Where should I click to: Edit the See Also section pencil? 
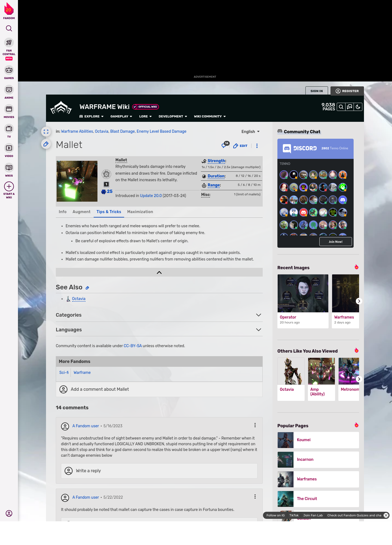(x=87, y=288)
